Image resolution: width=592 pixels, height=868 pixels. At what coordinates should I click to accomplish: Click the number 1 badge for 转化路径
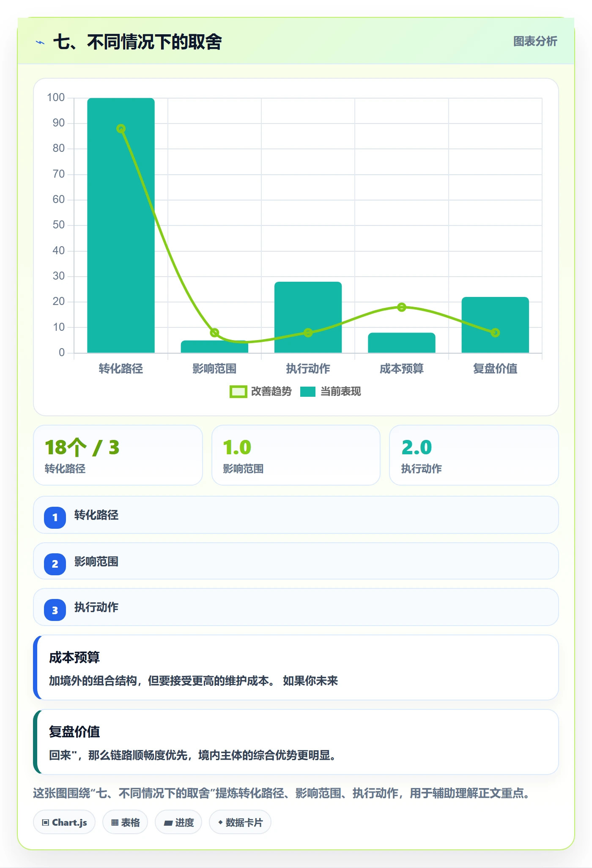point(55,517)
